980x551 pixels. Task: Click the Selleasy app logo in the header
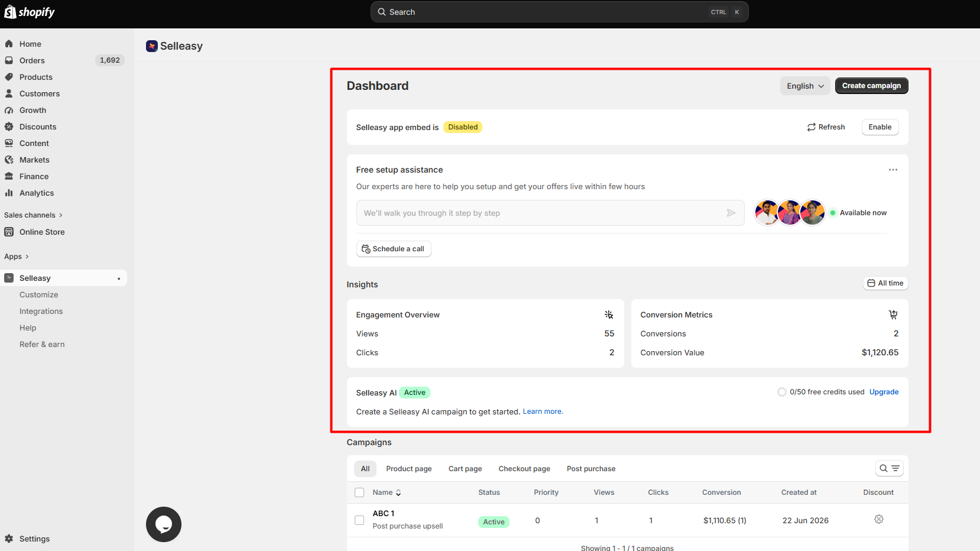[152, 46]
